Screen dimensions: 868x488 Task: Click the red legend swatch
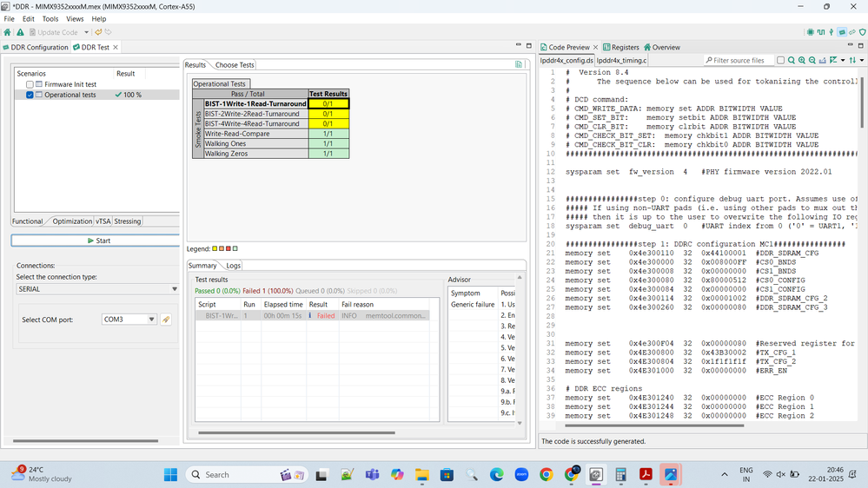click(x=228, y=249)
